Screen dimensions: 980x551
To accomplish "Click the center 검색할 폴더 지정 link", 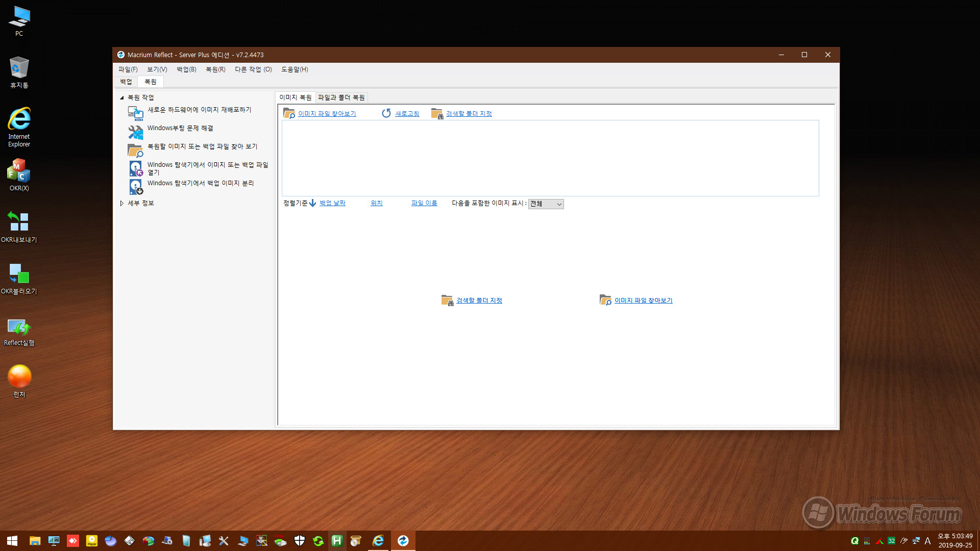I will point(479,300).
